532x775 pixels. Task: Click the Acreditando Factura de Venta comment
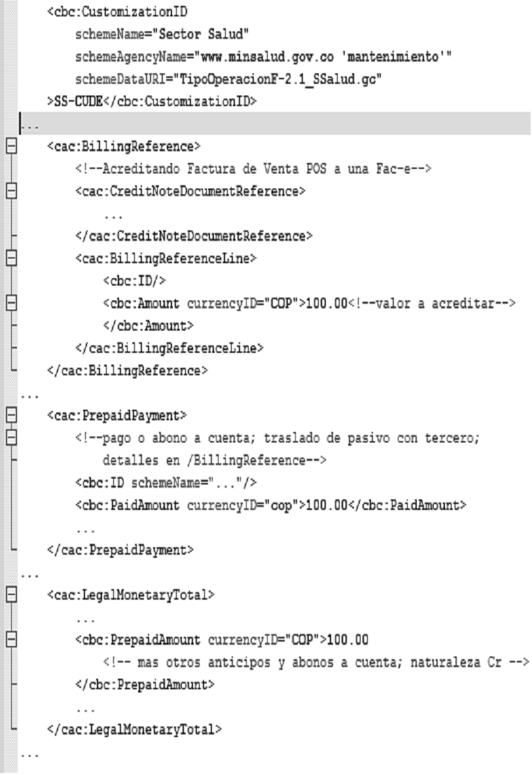click(x=253, y=169)
